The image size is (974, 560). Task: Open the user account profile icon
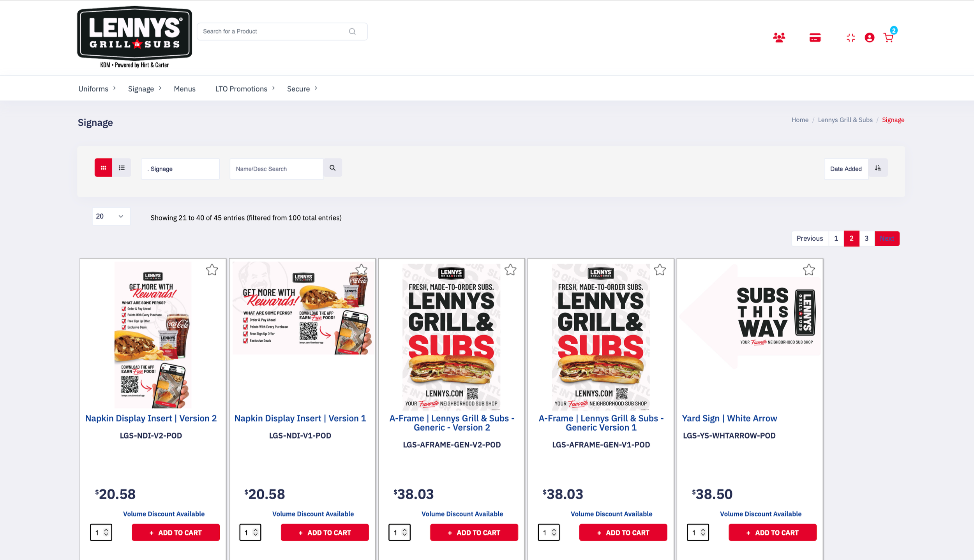tap(869, 37)
